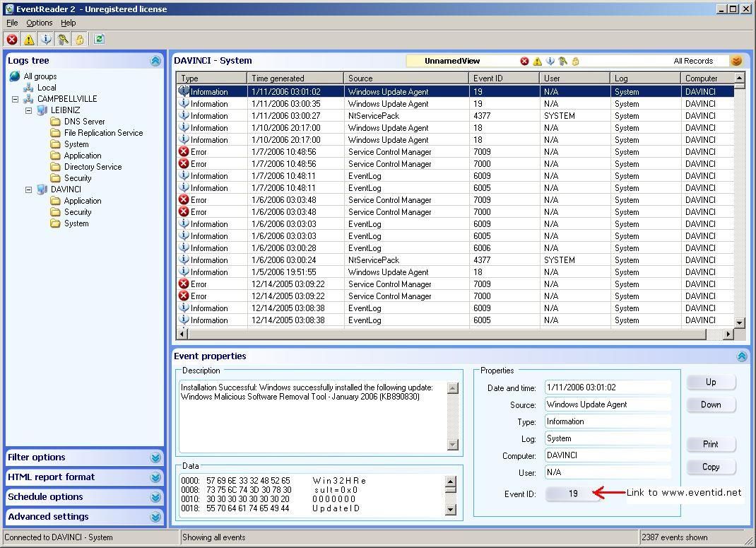Click the Error icon in the UnnamedView bar
This screenshot has height=548, width=756.
(524, 62)
